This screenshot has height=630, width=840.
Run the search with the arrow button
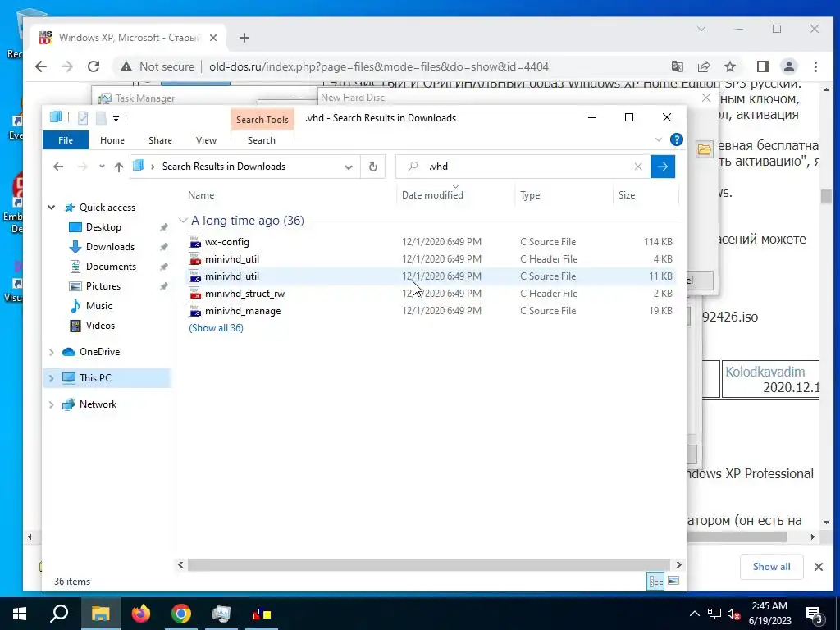663,167
